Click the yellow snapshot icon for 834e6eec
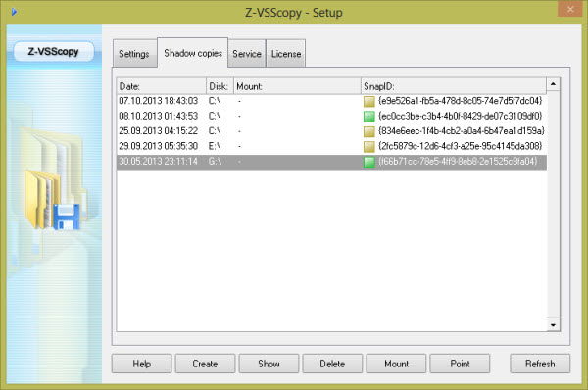Screen dimensions: 588x390 pos(369,131)
